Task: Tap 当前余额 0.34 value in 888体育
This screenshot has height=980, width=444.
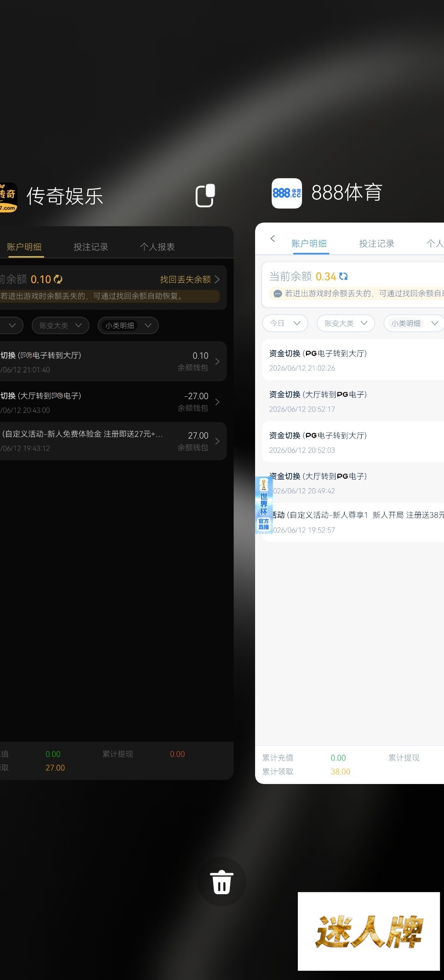Action: [326, 277]
